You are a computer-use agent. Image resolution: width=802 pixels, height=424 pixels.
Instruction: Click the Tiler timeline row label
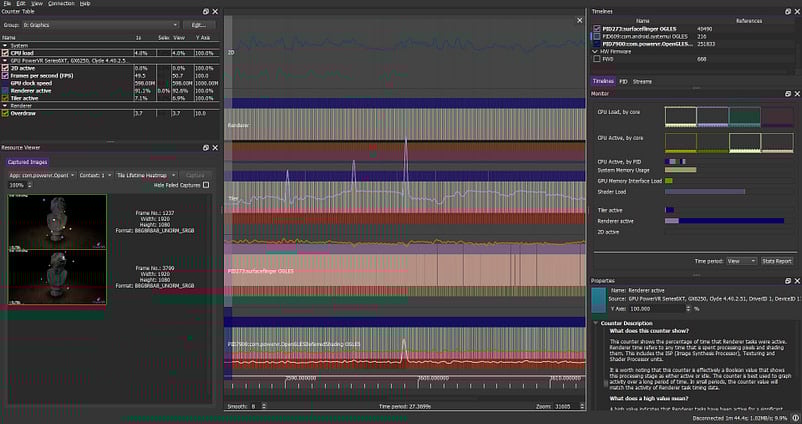233,198
